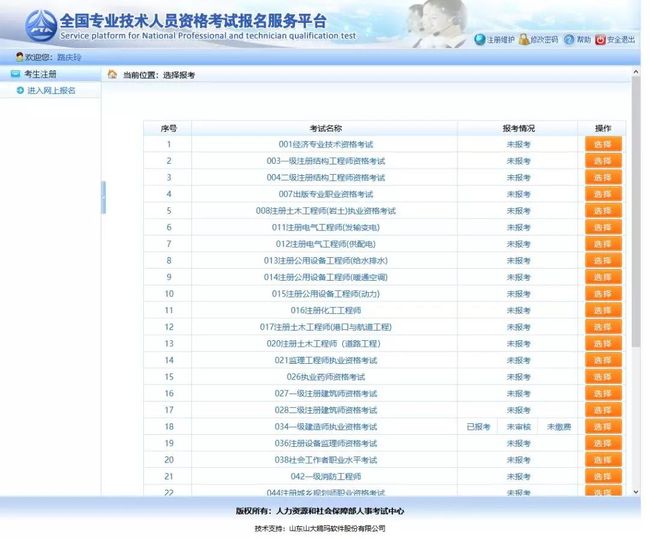
Task: Click exam name 016注册化工工程师
Action: point(325,310)
